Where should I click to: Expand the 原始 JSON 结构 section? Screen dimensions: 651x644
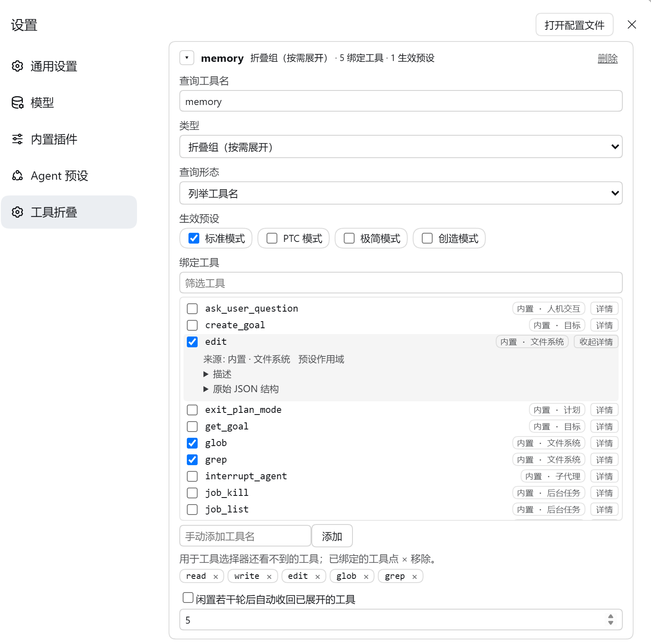click(241, 389)
